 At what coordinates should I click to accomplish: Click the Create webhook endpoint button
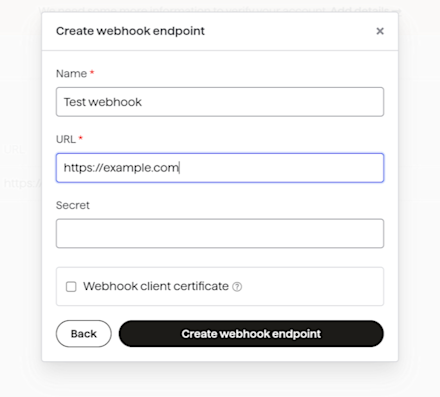251,334
